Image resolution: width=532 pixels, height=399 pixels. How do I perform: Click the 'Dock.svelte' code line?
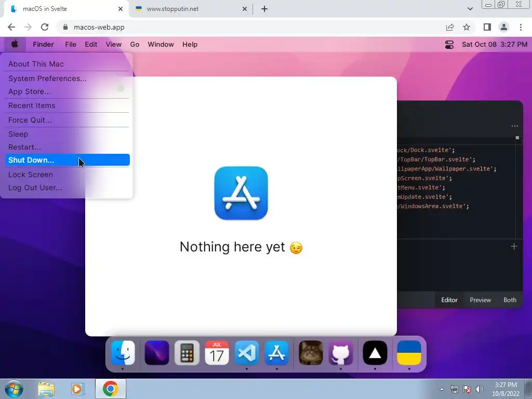tap(426, 150)
